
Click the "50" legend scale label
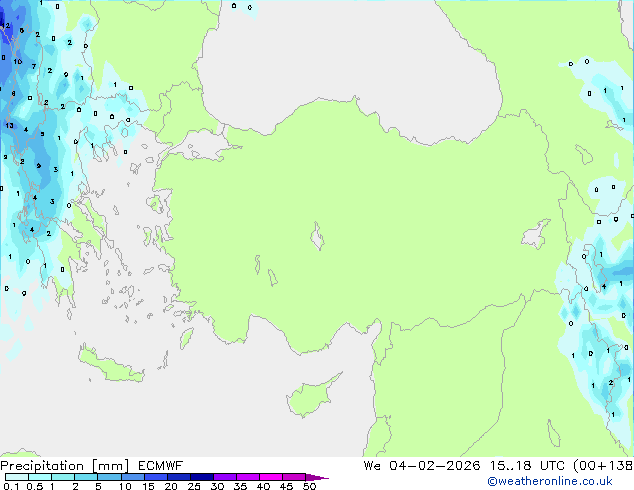309,486
